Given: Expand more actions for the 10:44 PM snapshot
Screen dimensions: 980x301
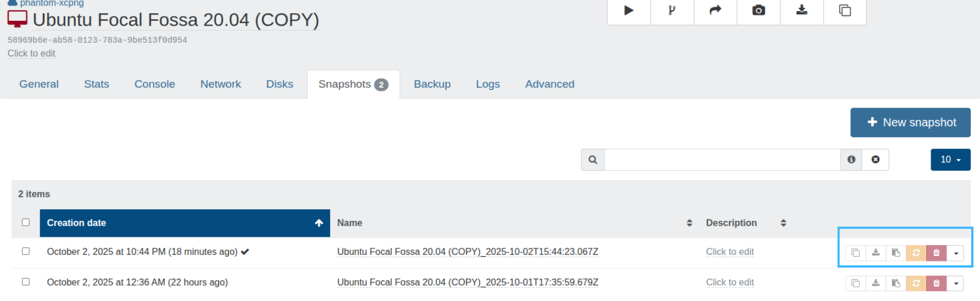Looking at the screenshot, I should (956, 253).
